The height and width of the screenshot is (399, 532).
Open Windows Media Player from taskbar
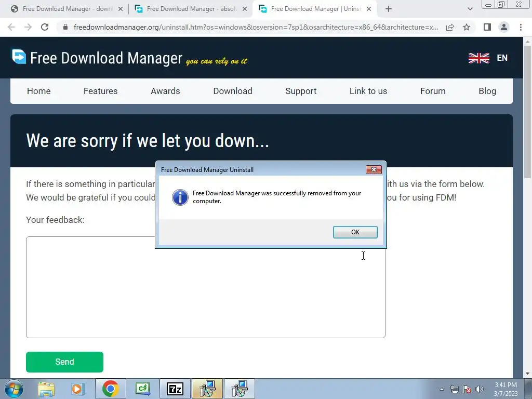tap(78, 389)
